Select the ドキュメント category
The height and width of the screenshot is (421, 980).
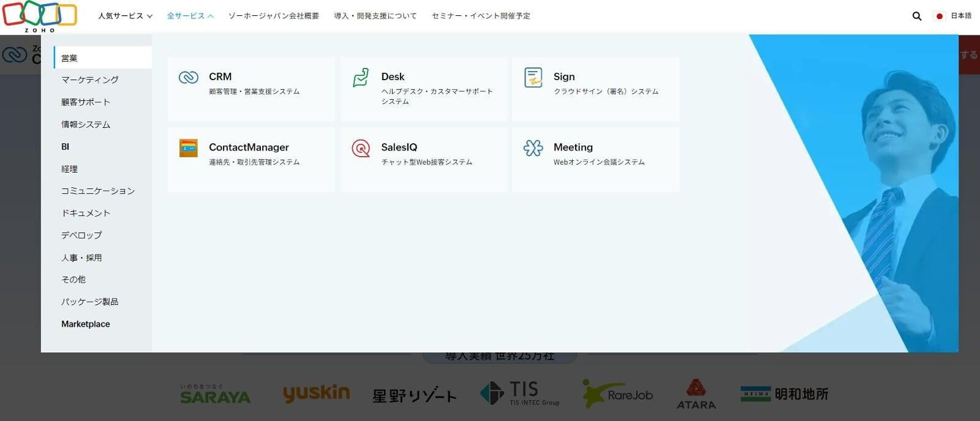[86, 213]
